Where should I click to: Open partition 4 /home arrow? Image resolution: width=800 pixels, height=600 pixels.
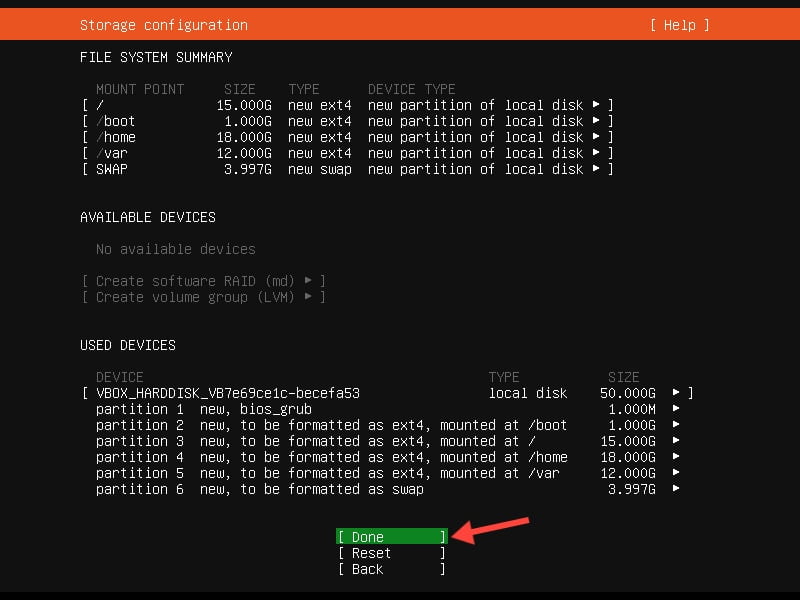(x=677, y=457)
